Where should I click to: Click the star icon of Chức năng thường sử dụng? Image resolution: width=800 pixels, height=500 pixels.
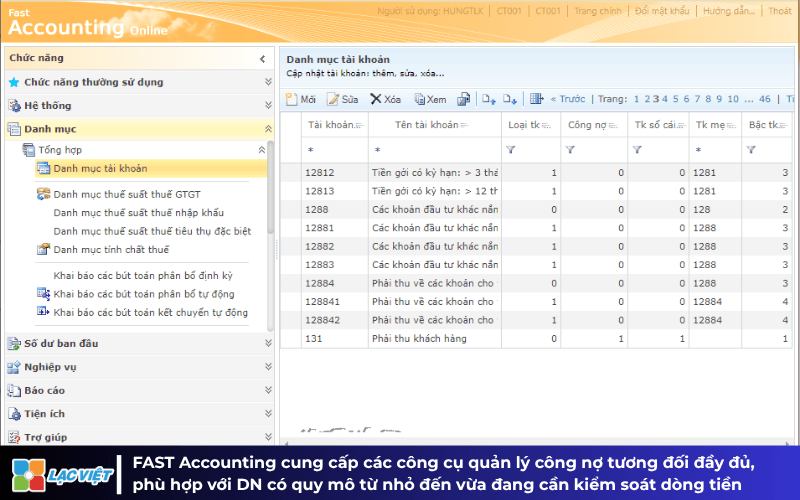tap(14, 82)
